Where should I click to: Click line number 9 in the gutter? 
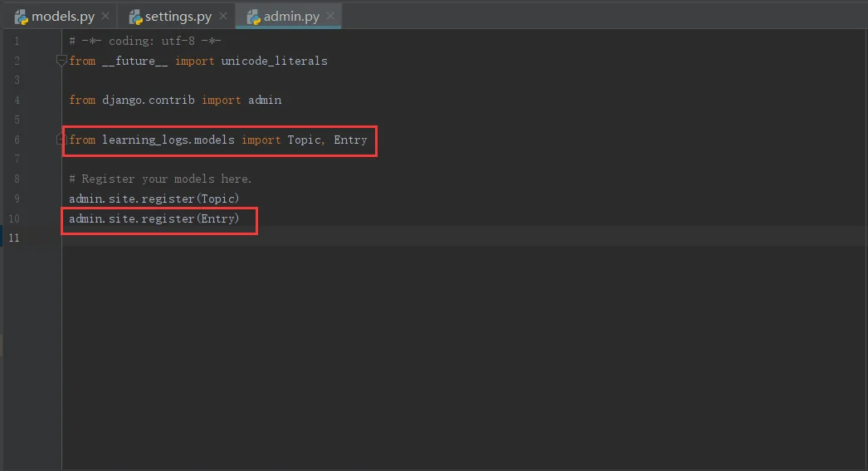17,199
